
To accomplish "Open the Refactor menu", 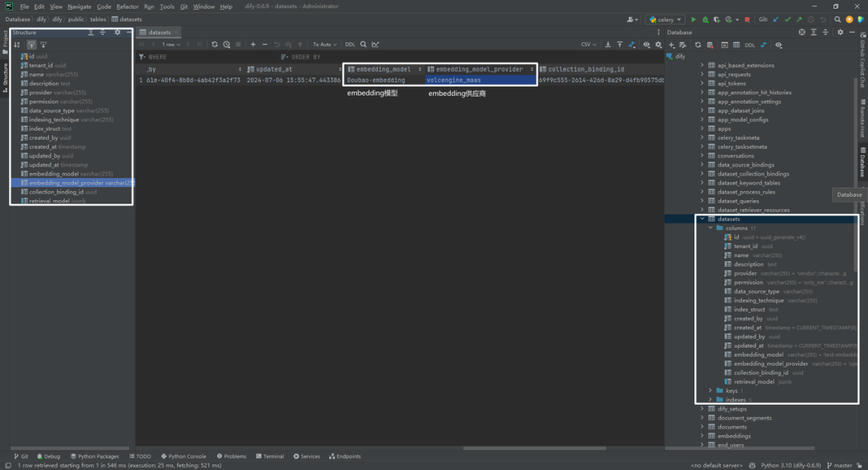I will click(127, 6).
